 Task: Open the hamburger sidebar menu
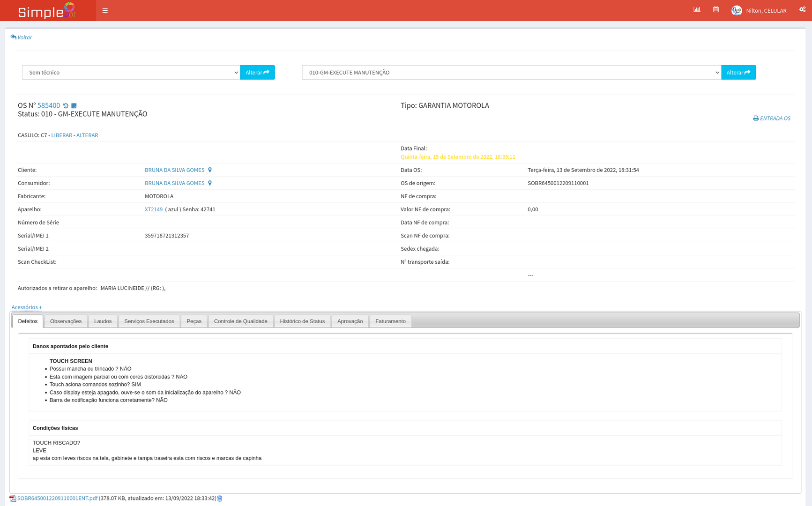pos(105,11)
